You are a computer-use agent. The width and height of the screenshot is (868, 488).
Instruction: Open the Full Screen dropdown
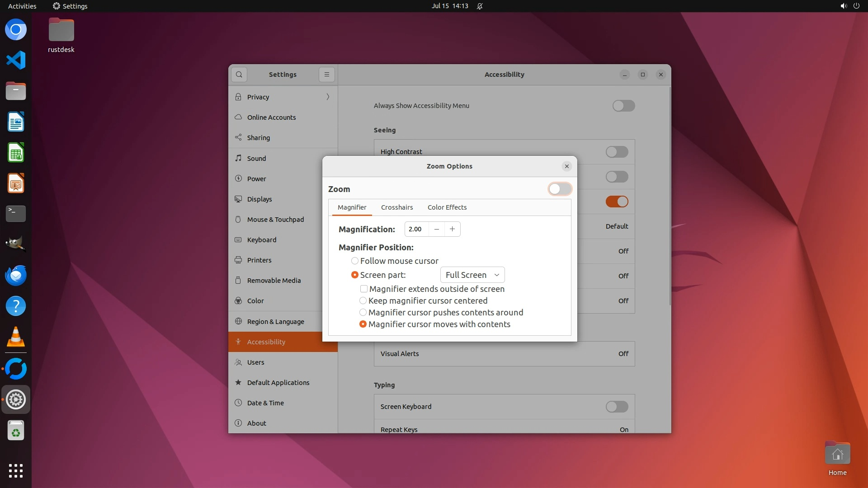(472, 275)
